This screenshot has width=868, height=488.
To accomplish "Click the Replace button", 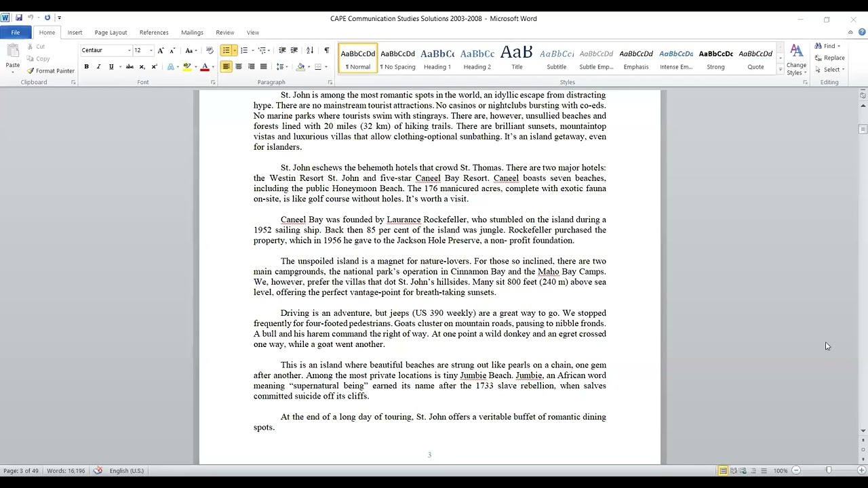I will (830, 58).
